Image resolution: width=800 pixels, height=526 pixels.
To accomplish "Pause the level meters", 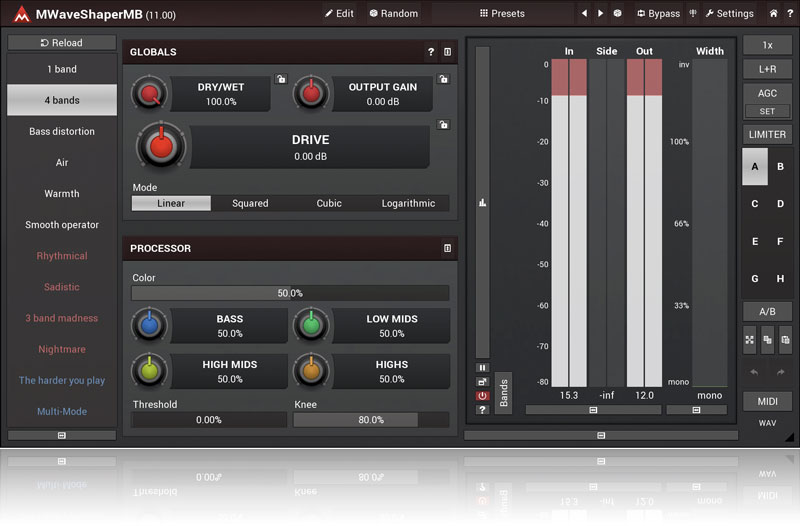I will point(482,368).
